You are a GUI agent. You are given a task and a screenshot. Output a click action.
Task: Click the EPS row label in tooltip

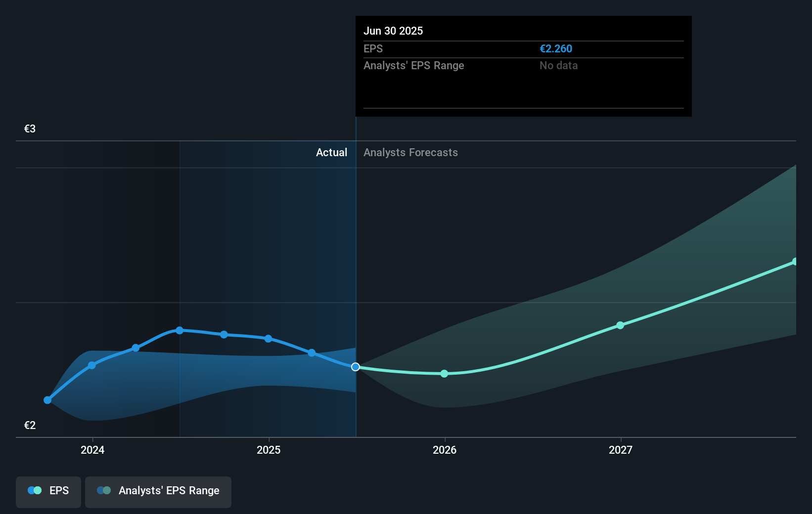pyautogui.click(x=373, y=48)
